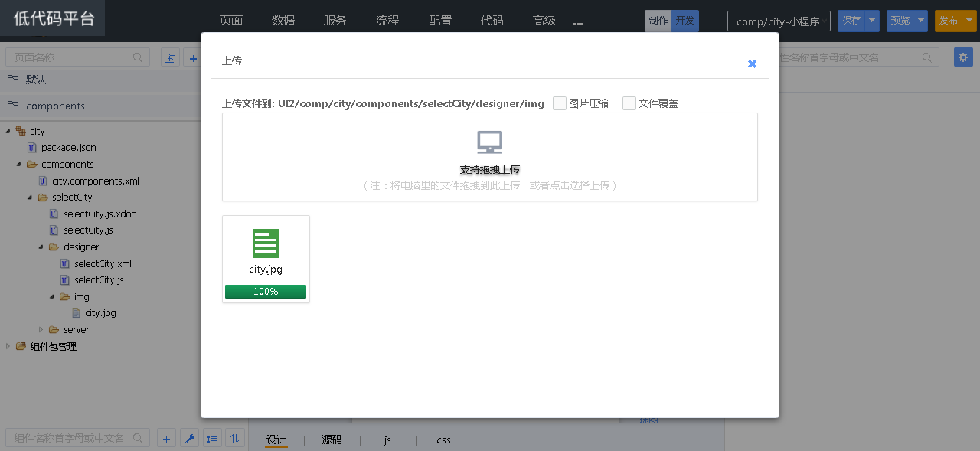Switch to the 源码 tab

click(x=332, y=440)
